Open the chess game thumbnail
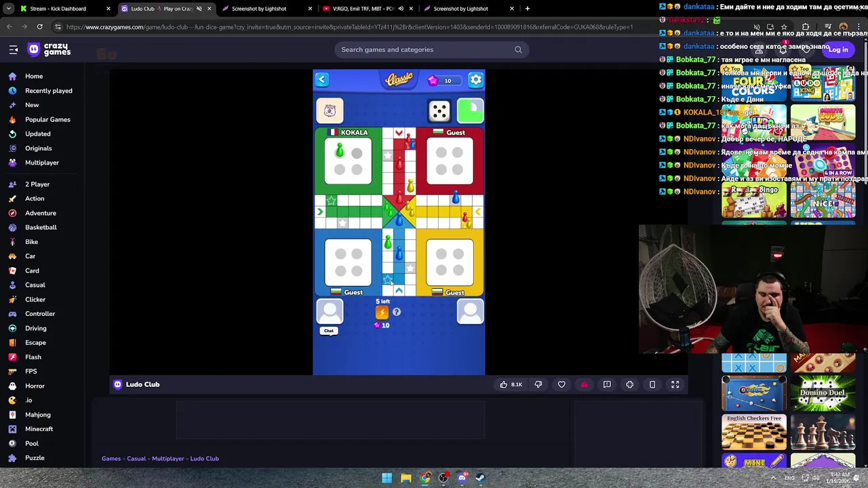 click(823, 432)
